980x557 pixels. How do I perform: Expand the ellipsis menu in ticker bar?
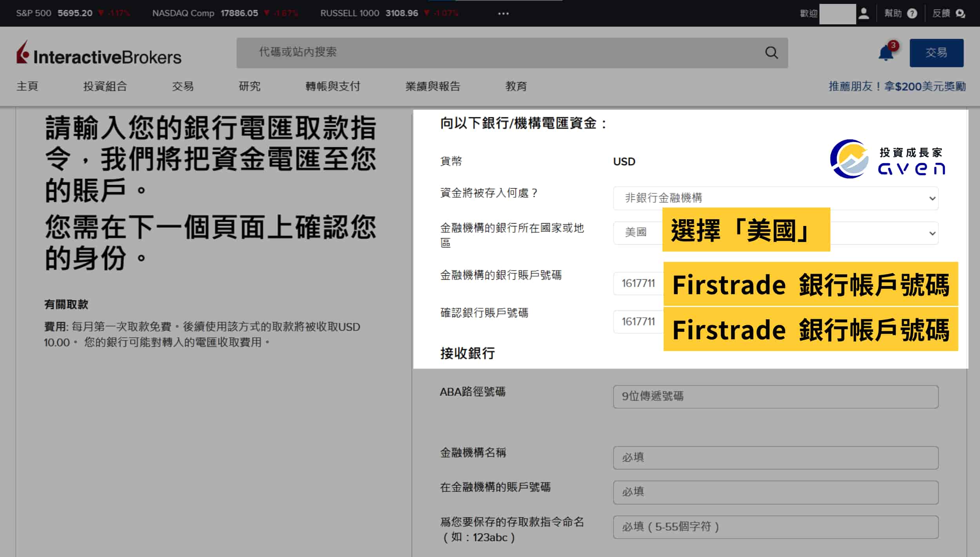click(504, 13)
